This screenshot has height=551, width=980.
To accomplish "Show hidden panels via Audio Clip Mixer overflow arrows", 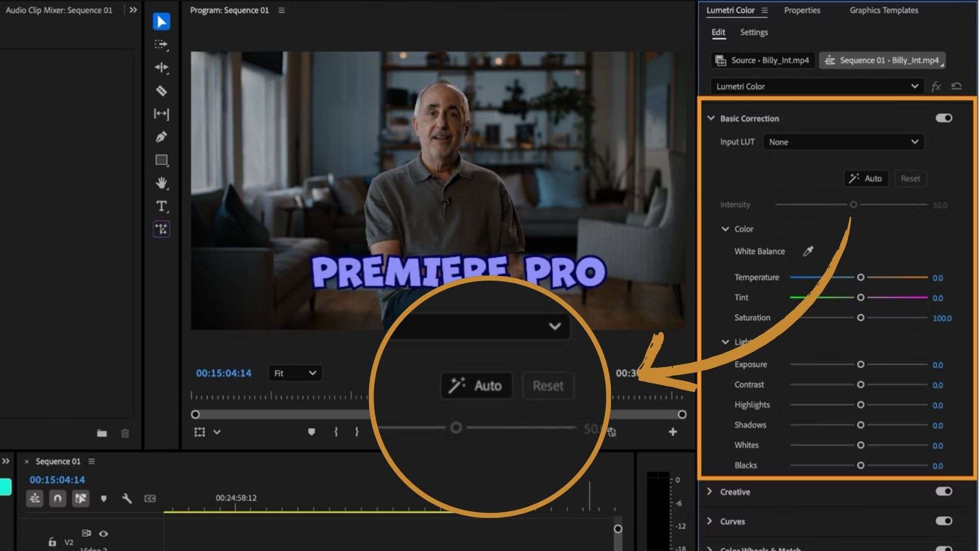I will point(133,10).
